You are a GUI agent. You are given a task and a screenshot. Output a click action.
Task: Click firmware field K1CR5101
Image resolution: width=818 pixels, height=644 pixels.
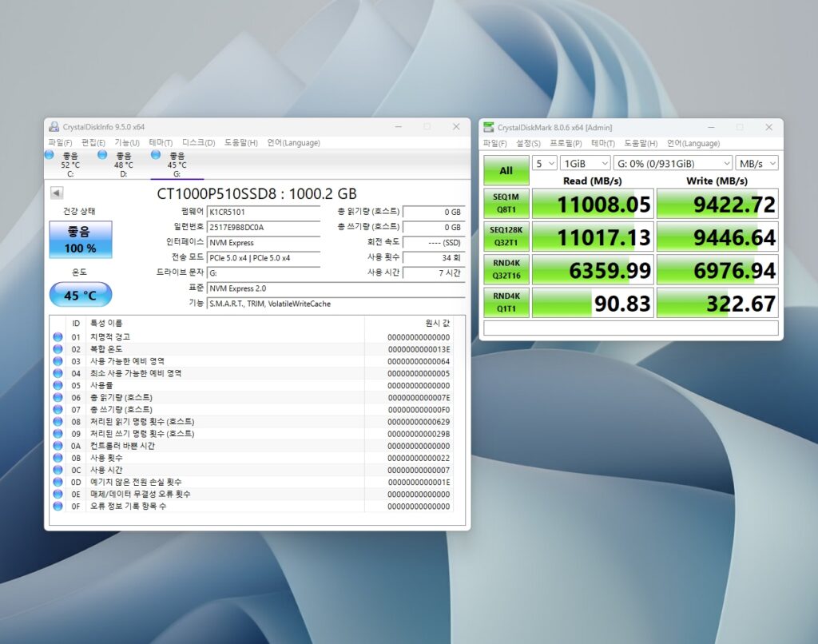point(264,212)
